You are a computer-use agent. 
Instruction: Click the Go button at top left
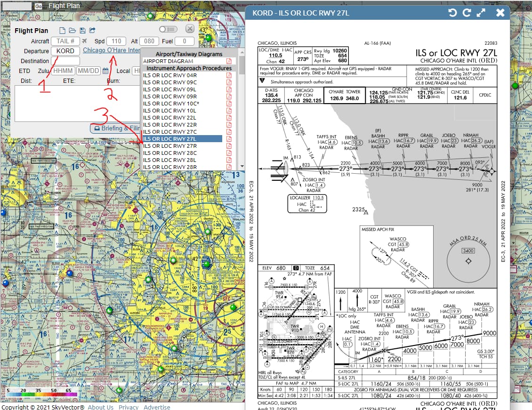point(38,6)
